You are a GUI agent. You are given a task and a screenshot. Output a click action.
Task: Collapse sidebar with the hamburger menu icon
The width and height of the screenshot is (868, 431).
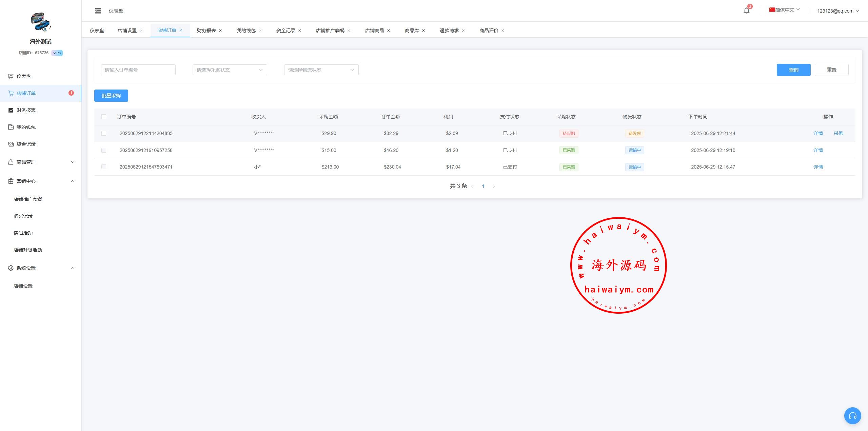click(98, 11)
